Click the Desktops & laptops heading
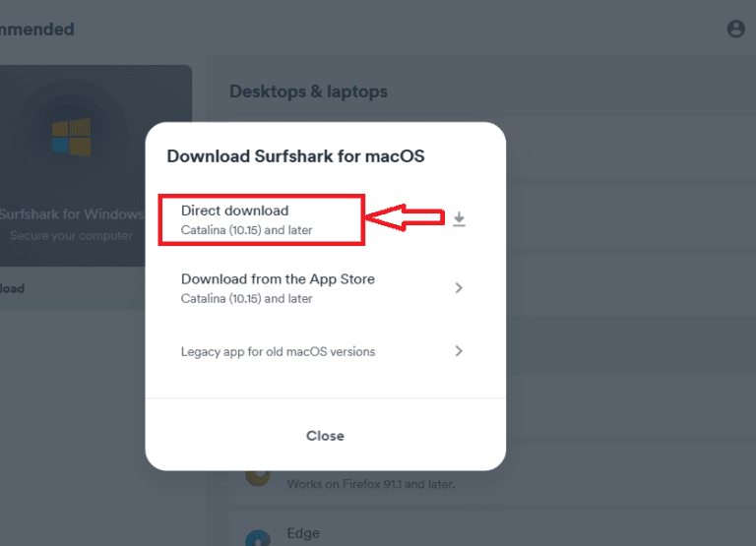756x546 pixels. [308, 91]
